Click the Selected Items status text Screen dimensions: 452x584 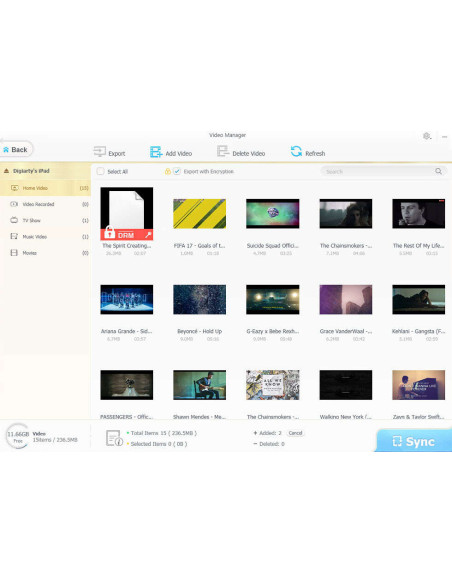159,444
